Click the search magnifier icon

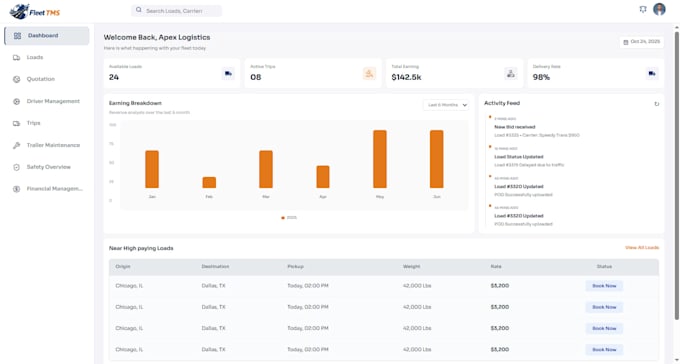pos(138,10)
